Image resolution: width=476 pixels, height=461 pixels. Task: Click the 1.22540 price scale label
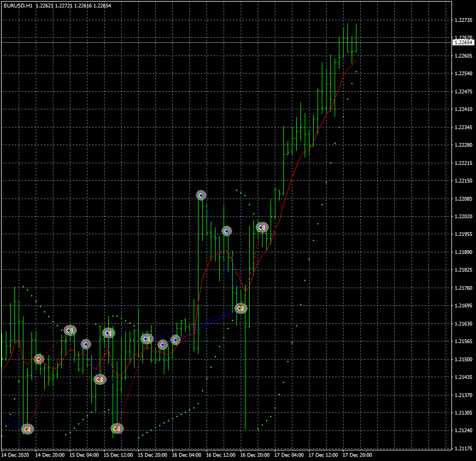click(x=464, y=74)
